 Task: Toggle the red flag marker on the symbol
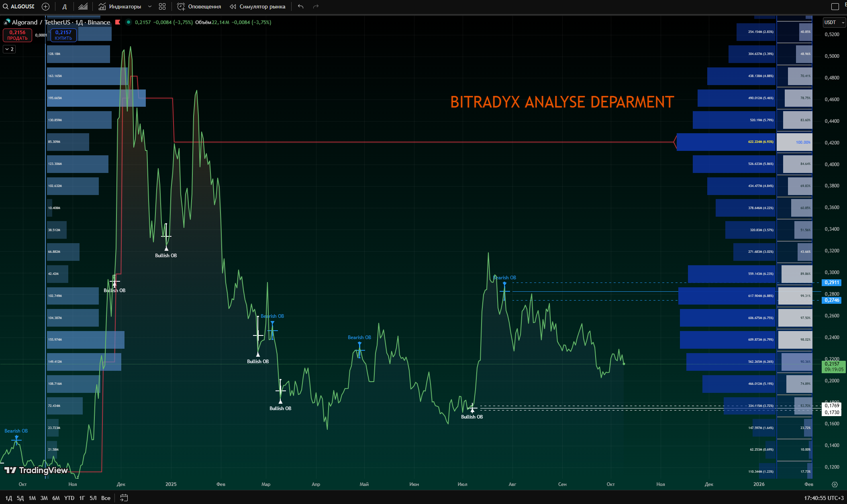[118, 22]
